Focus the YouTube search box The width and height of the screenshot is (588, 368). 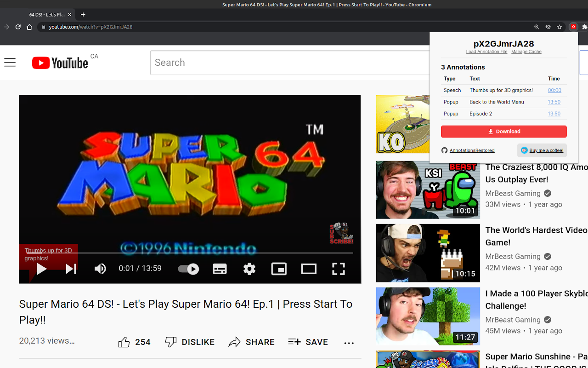289,63
